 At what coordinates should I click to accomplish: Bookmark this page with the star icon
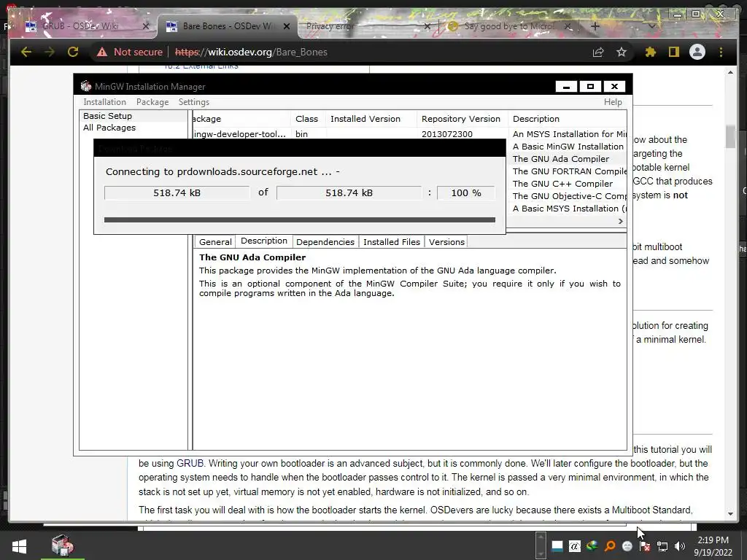coord(622,52)
